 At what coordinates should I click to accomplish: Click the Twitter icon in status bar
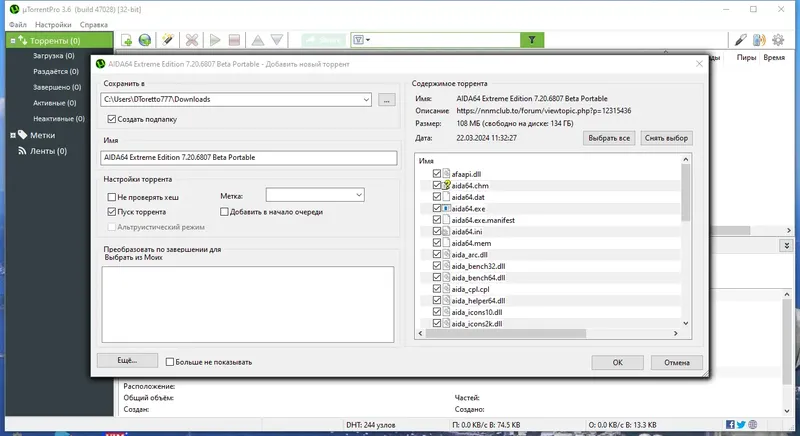click(741, 424)
